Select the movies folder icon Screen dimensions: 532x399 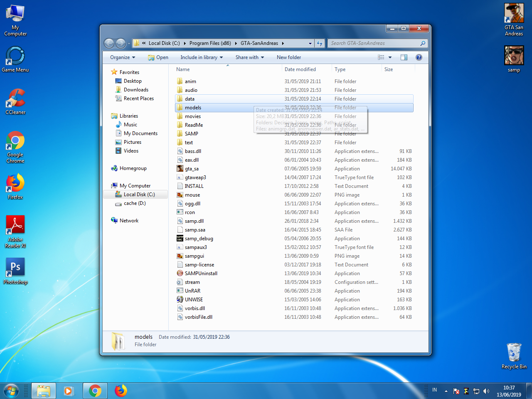coord(180,116)
